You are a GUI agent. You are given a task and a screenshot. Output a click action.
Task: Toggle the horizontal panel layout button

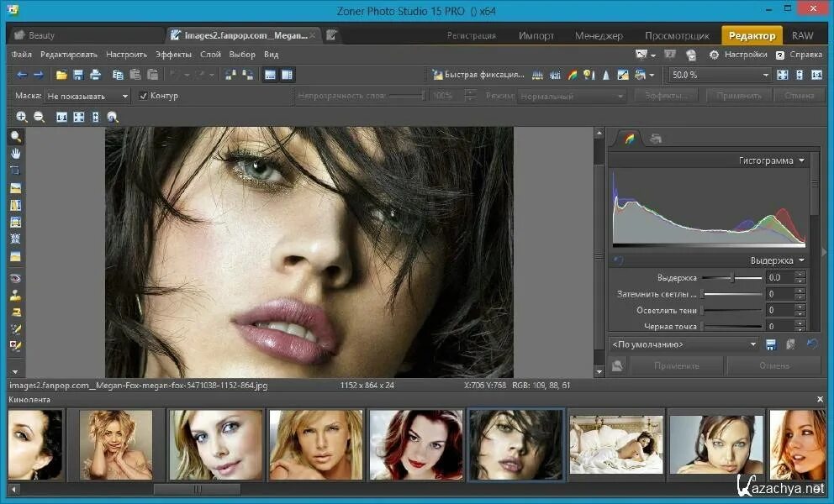tap(270, 75)
